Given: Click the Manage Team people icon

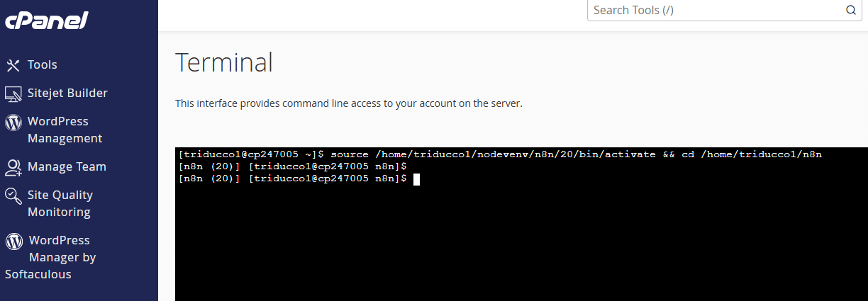Looking at the screenshot, I should tap(13, 167).
